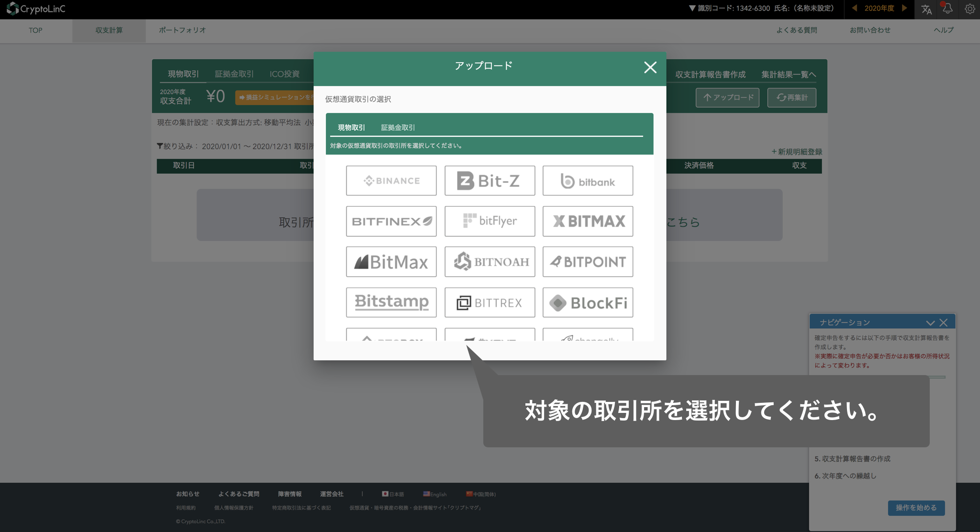Viewport: 980px width, 532px height.
Task: Switch to 現物取引 tab in dialog
Action: coord(351,128)
